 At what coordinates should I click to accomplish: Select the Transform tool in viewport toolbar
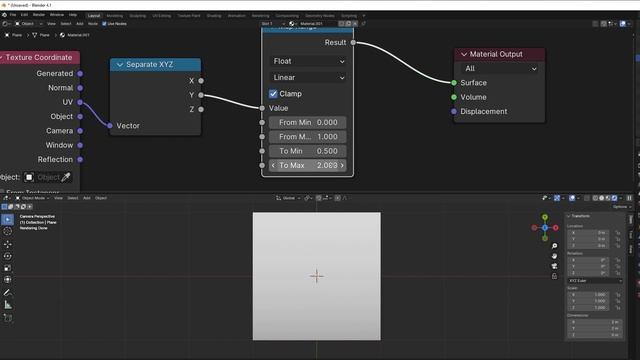coord(7,280)
